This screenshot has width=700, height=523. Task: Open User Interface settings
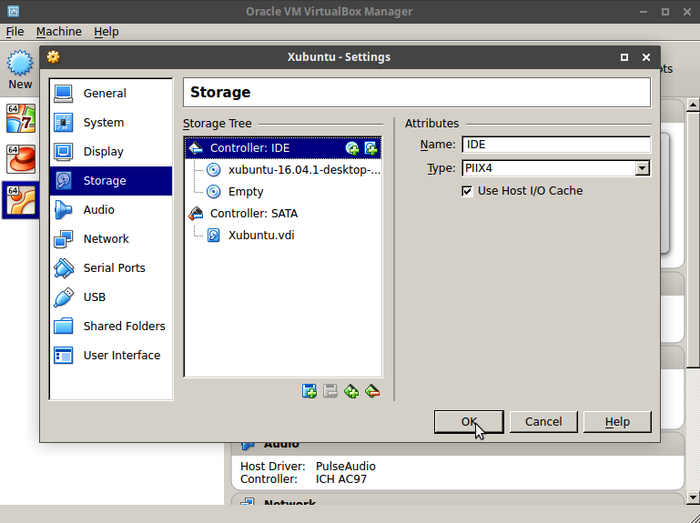point(111,355)
